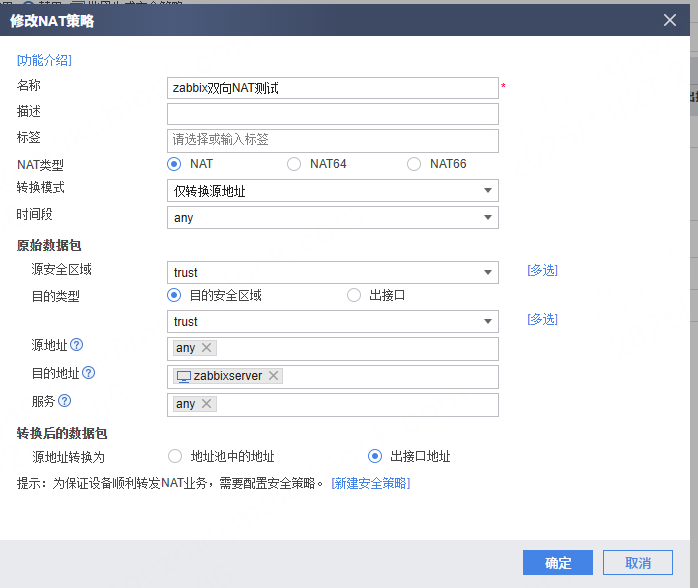Choose 出接口 as destination type
The width and height of the screenshot is (698, 588).
click(x=354, y=295)
